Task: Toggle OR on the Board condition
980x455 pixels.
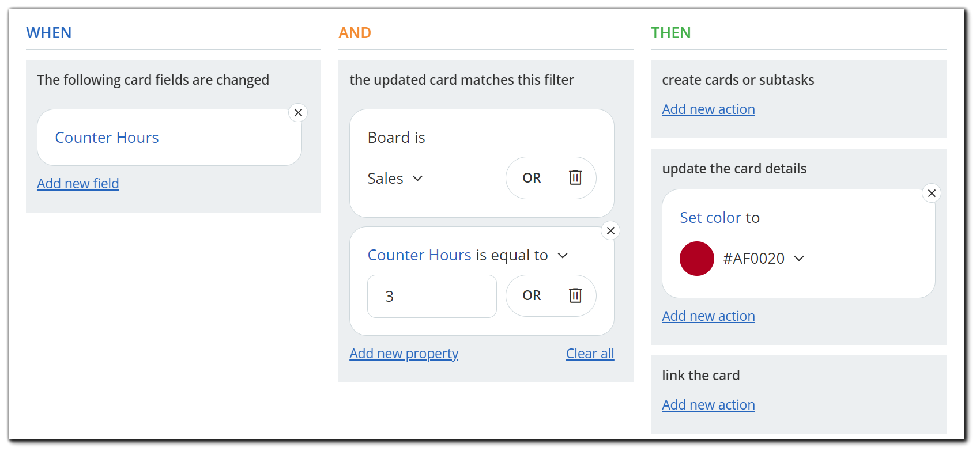Action: tap(532, 178)
